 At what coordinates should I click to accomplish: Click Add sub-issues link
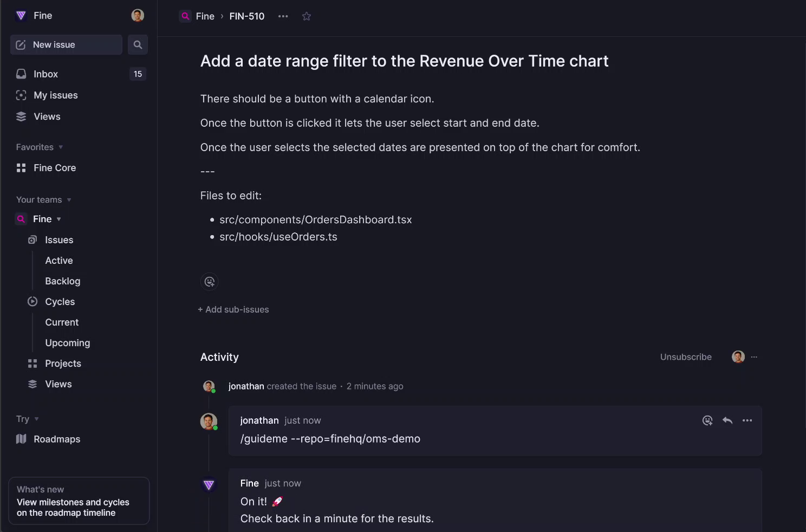click(x=233, y=310)
